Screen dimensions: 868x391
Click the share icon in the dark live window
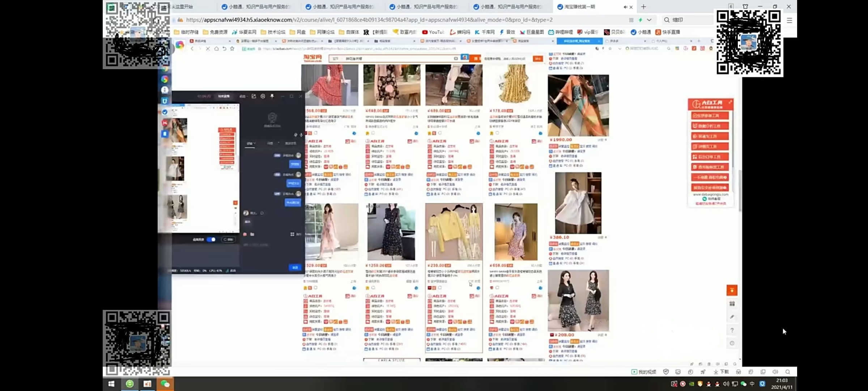pos(254,96)
